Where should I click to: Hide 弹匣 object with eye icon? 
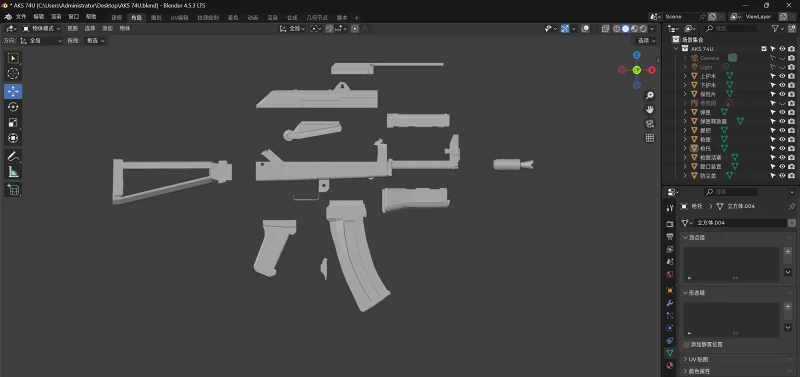click(x=782, y=112)
